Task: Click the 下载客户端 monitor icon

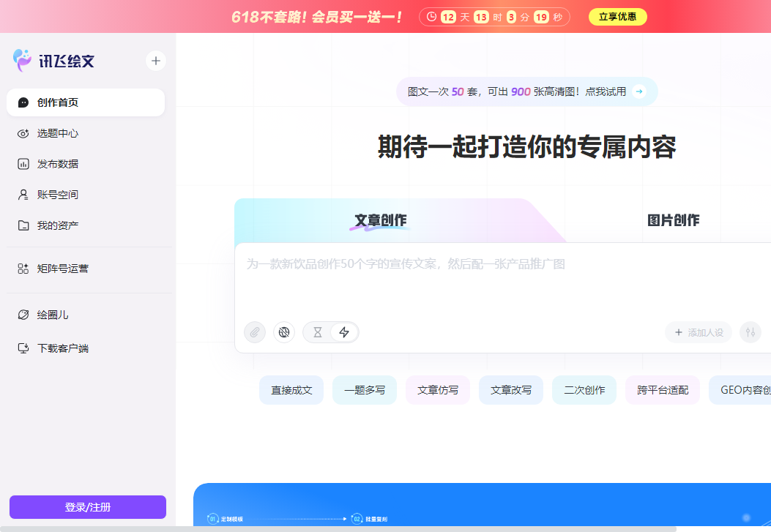Action: pyautogui.click(x=23, y=348)
